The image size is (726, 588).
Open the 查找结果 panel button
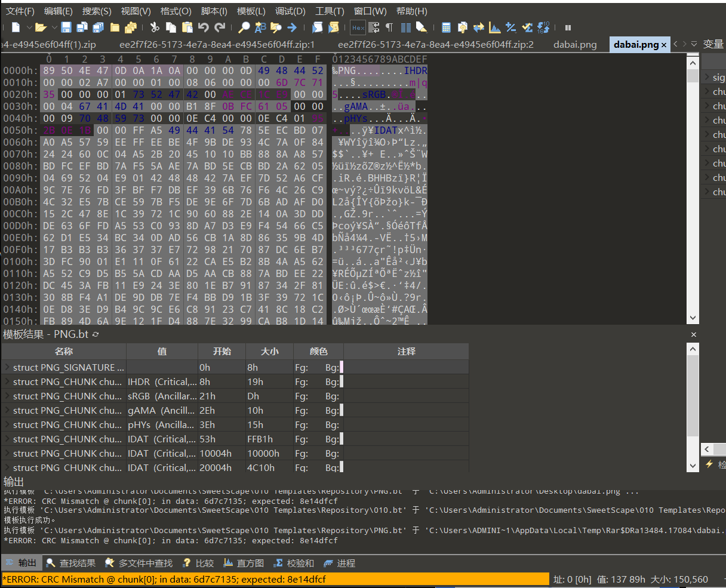pos(70,563)
